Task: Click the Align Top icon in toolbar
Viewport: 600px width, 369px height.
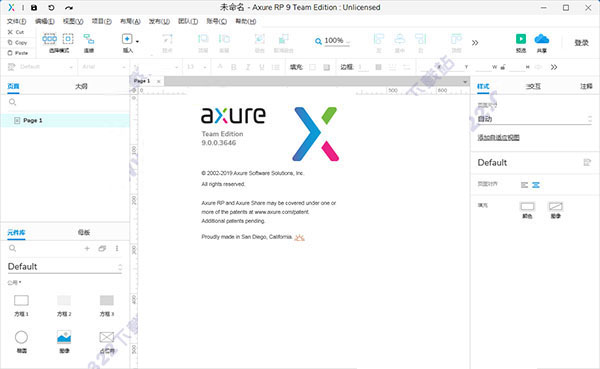Action: pyautogui.click(x=456, y=39)
